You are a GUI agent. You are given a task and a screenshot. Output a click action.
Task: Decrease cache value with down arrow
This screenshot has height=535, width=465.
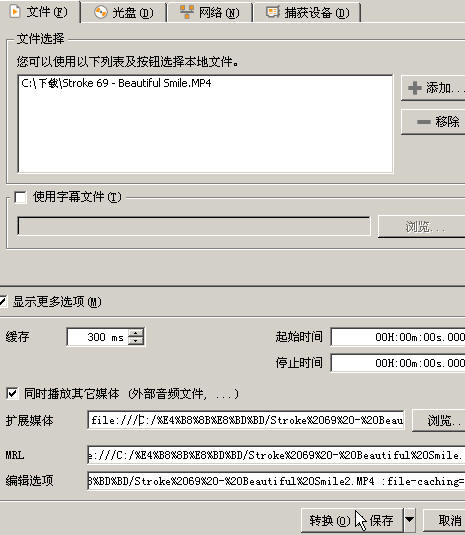(x=136, y=341)
